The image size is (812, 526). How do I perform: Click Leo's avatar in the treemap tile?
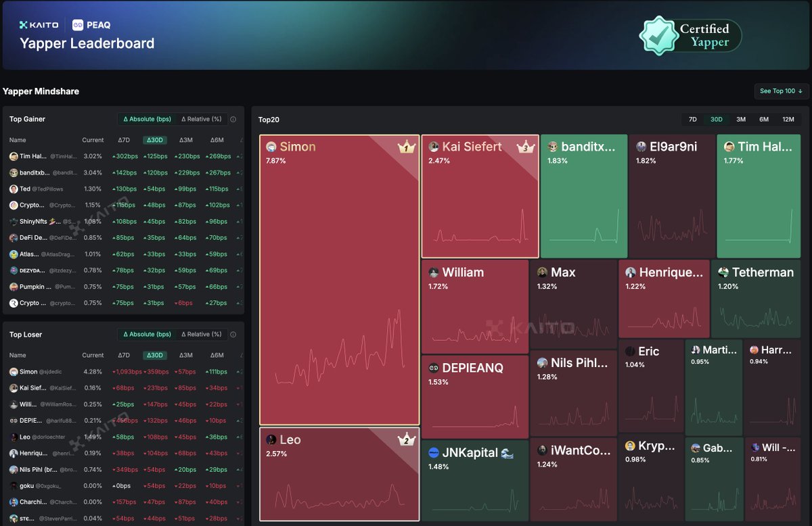pyautogui.click(x=271, y=439)
